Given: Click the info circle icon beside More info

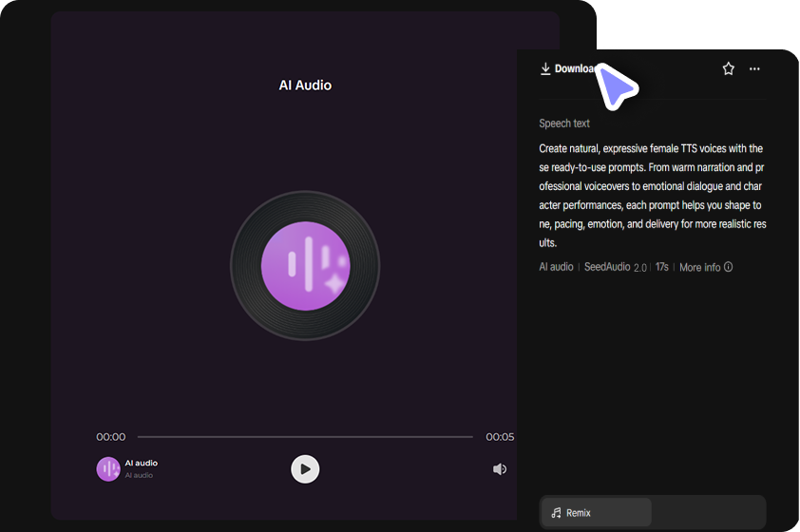Looking at the screenshot, I should coord(728,267).
